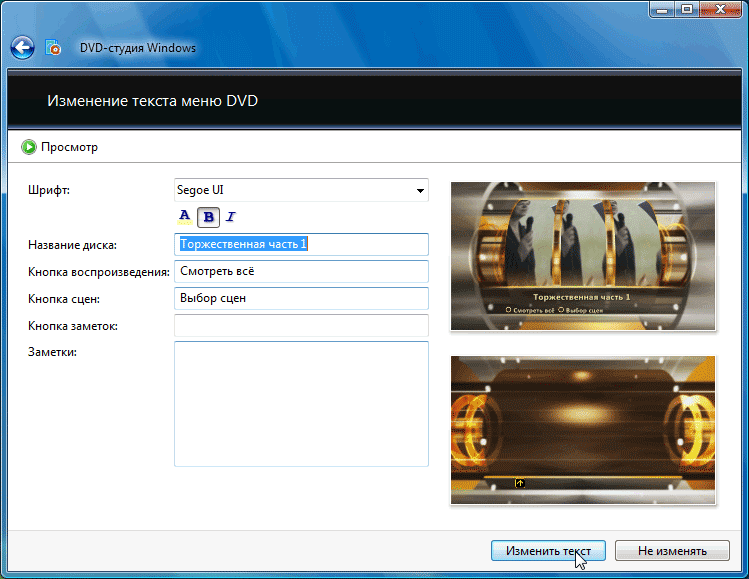Minimize the DVD-студия window
The width and height of the screenshot is (749, 579).
(662, 10)
